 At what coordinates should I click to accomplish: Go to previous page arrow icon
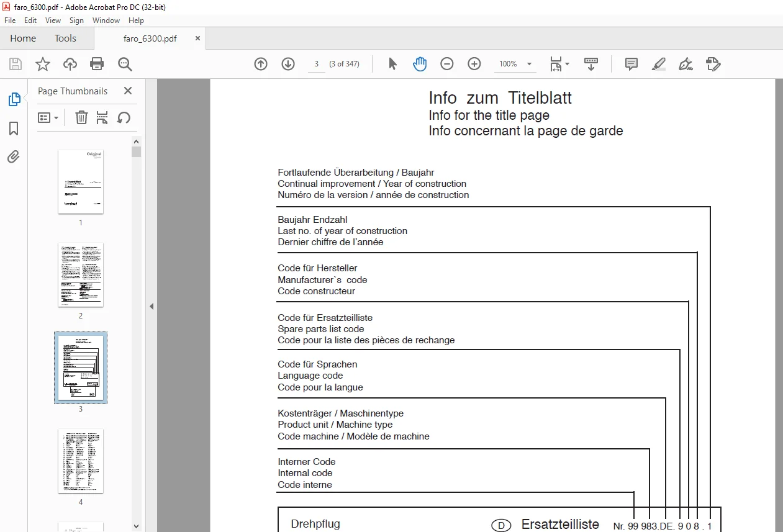click(x=261, y=64)
